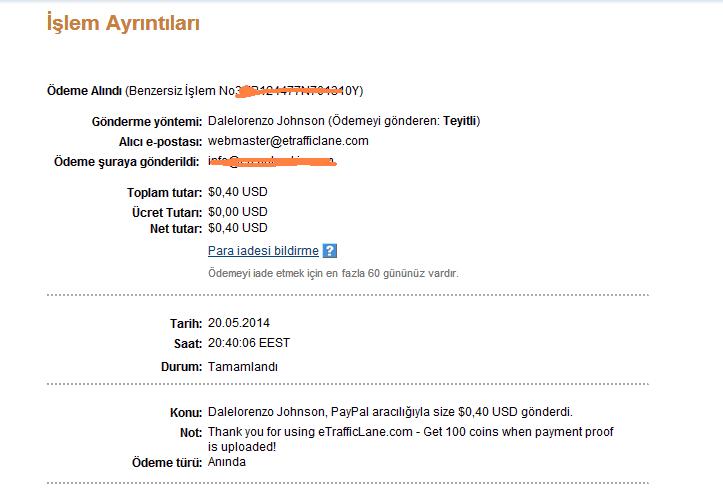Click the redacted transaction number
This screenshot has height=499, width=723.
point(295,91)
